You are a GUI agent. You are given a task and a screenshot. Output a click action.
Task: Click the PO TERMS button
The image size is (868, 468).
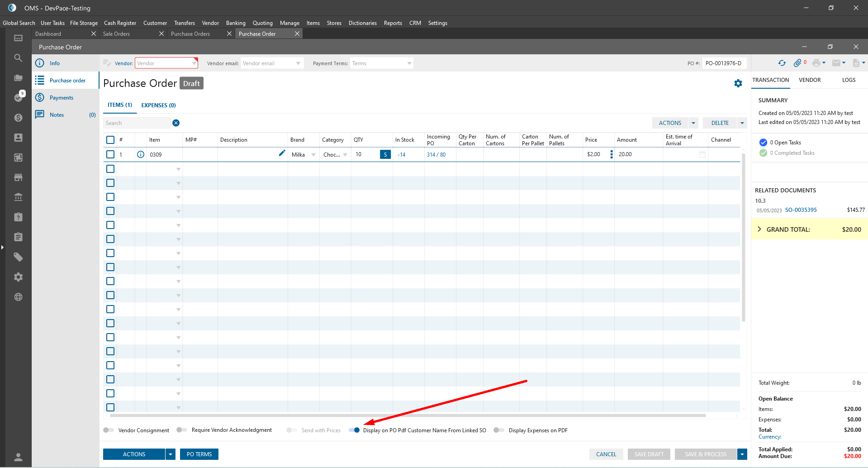pos(199,454)
